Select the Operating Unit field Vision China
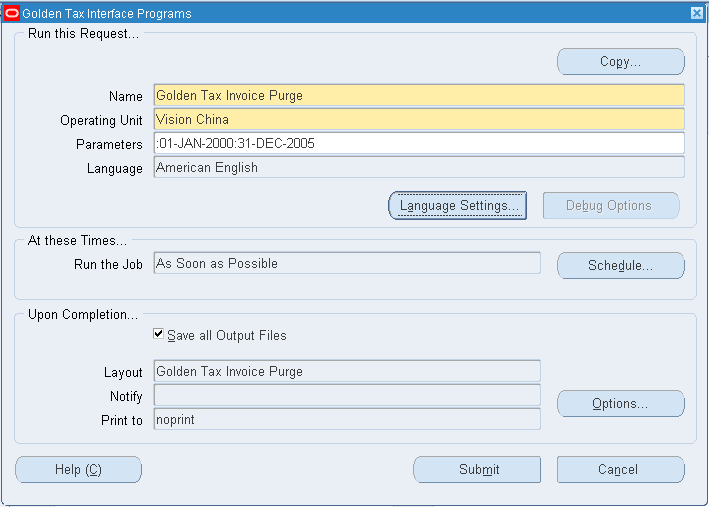Viewport: 709px width, 507px height. click(x=419, y=119)
